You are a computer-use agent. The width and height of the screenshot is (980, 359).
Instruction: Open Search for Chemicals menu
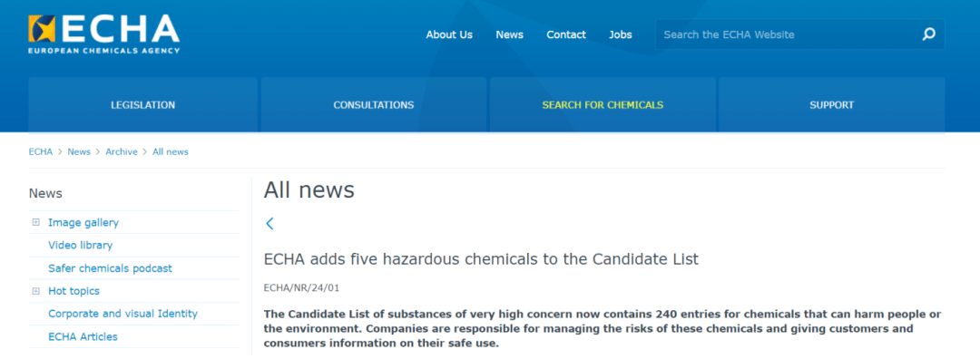point(603,105)
